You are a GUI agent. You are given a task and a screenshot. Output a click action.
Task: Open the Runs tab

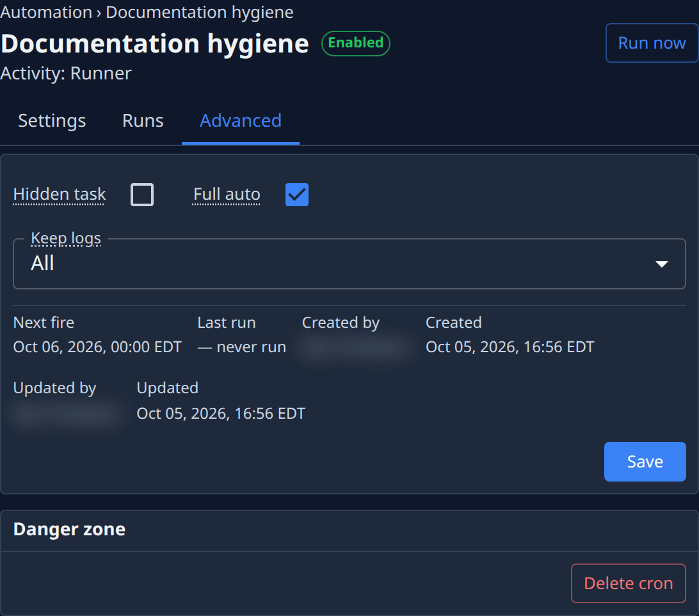(143, 121)
